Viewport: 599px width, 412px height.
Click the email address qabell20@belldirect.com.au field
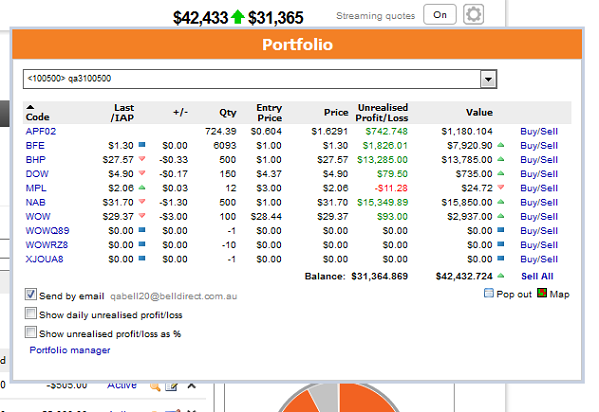pyautogui.click(x=173, y=296)
